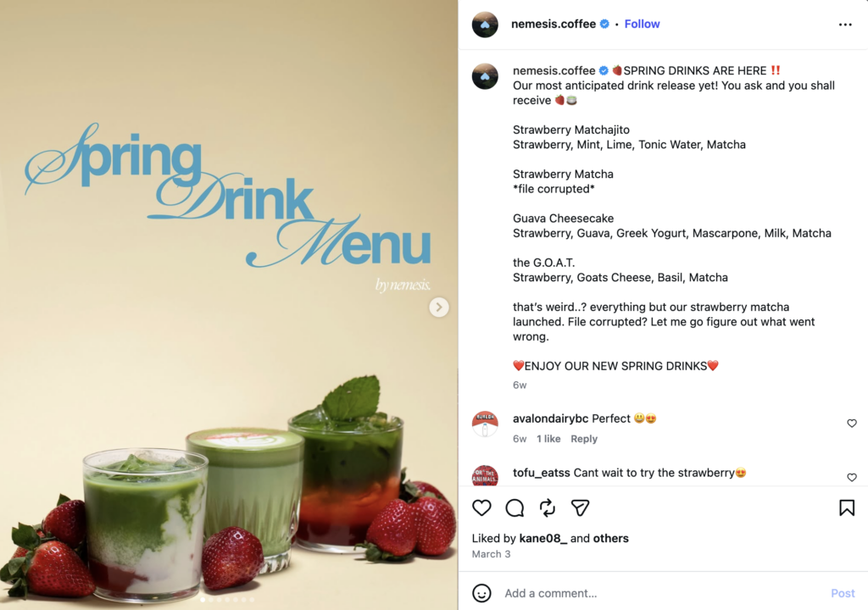Advance to next carousel image arrow
This screenshot has width=868, height=610.
pyautogui.click(x=439, y=307)
